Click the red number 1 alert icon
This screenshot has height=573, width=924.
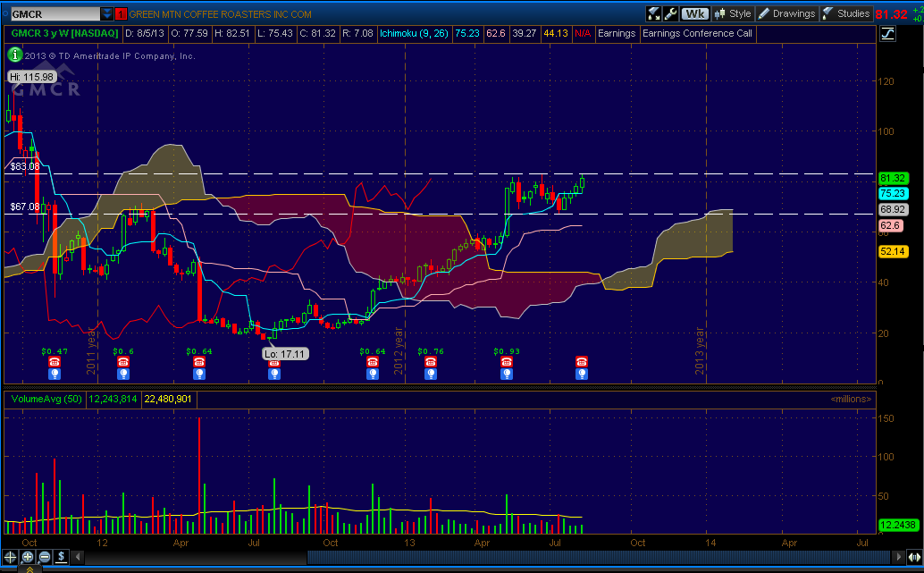coord(121,14)
